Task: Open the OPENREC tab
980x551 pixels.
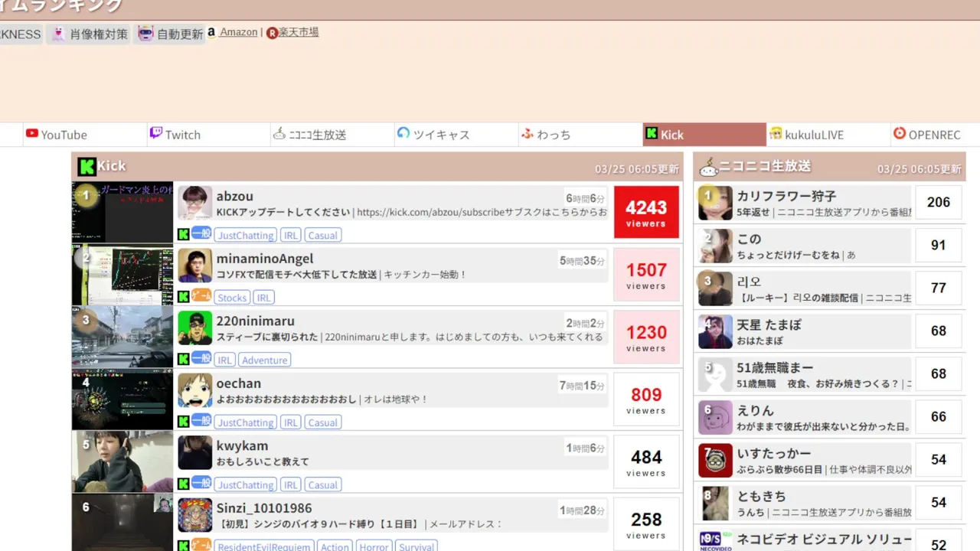Action: (936, 135)
